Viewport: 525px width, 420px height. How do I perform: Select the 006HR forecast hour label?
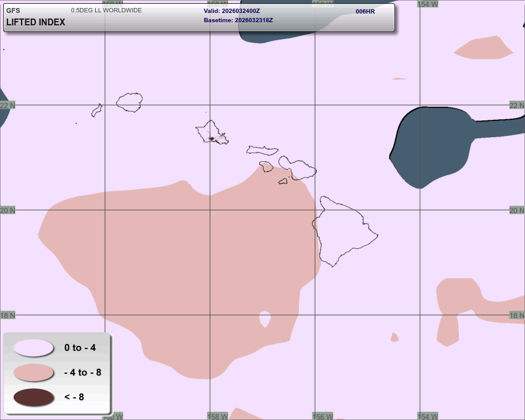(x=365, y=11)
